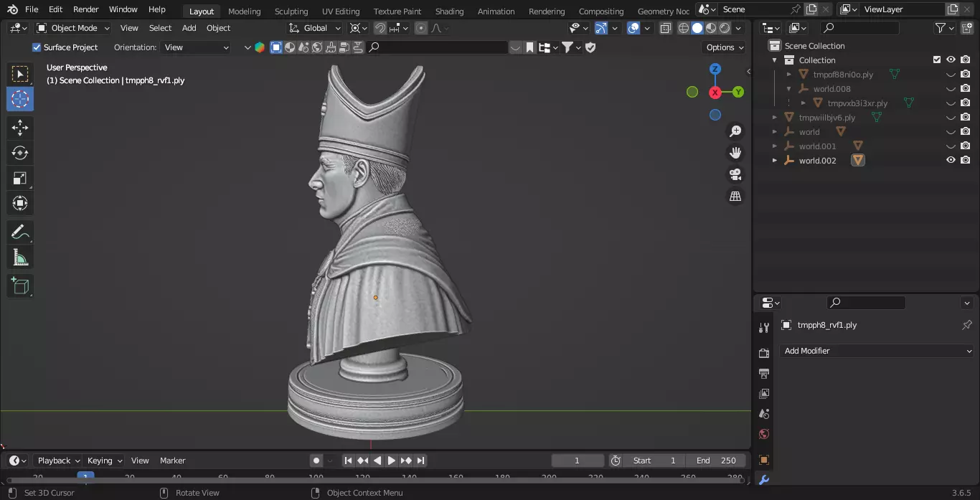980x500 pixels.
Task: Collapse the Collection tree row
Action: (x=775, y=60)
